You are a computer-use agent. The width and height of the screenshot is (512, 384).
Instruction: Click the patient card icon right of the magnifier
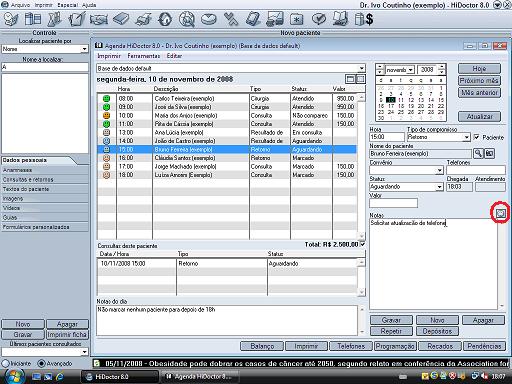[489, 153]
